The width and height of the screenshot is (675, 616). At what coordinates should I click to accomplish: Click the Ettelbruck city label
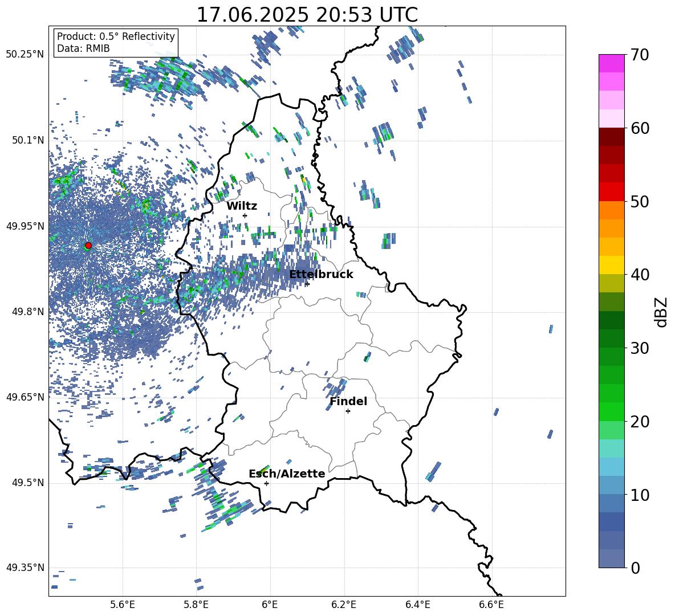(x=321, y=275)
